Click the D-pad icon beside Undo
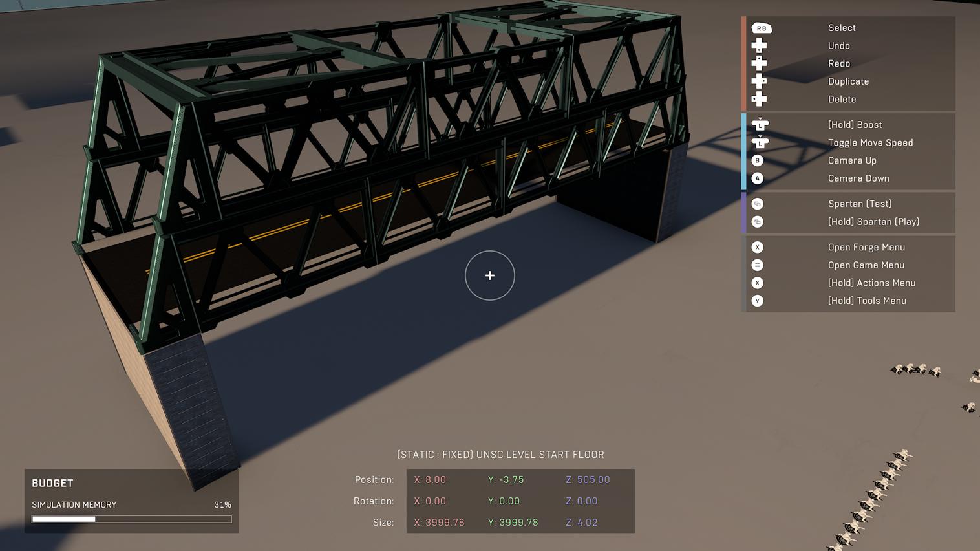The height and width of the screenshot is (551, 980). click(759, 45)
